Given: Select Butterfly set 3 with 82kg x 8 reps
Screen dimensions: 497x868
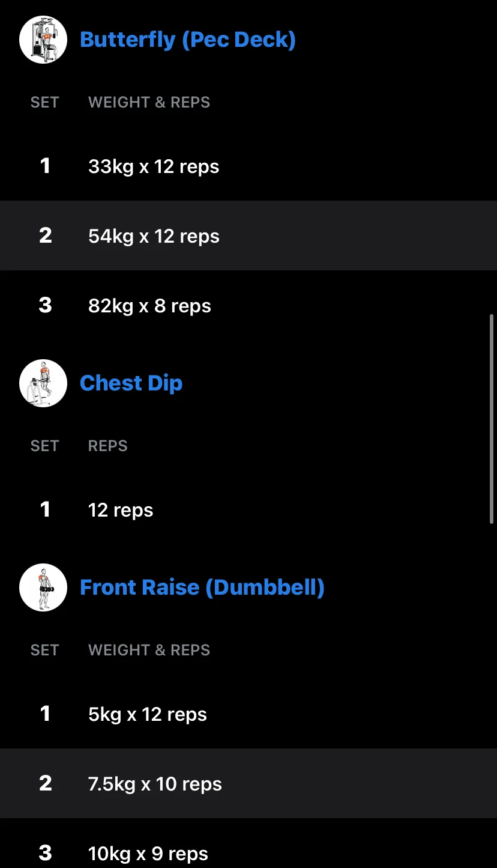Looking at the screenshot, I should (248, 305).
